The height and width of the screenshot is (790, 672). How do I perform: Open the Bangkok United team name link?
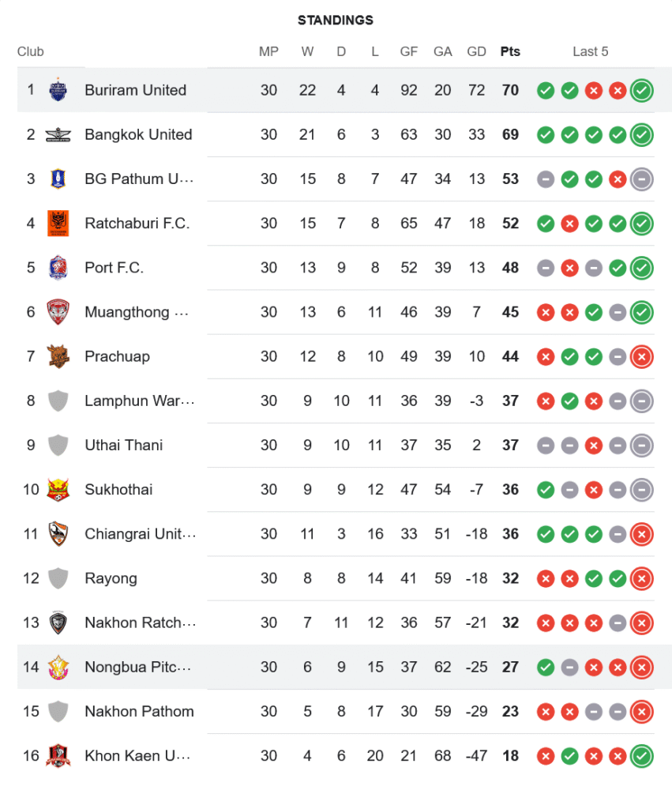tap(138, 134)
